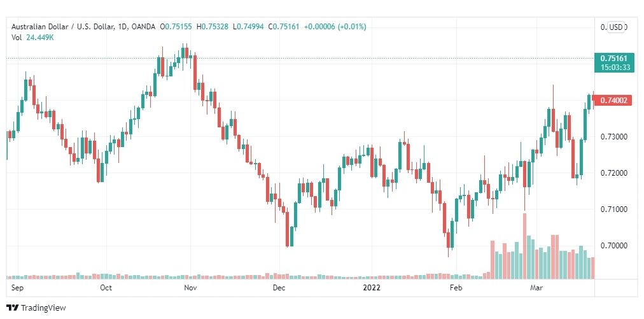Select the 15:03:33 bar countdown timer
This screenshot has width=644, height=319.
point(614,67)
